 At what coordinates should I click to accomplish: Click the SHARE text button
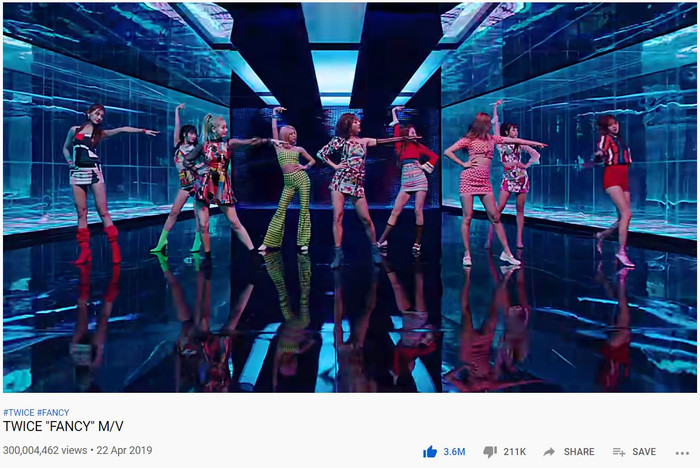coord(579,452)
